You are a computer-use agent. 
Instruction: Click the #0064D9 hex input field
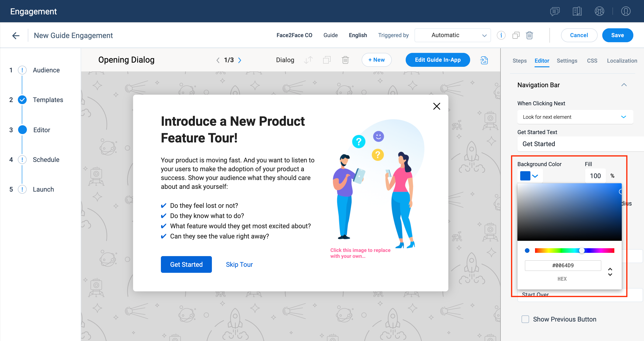tap(563, 265)
